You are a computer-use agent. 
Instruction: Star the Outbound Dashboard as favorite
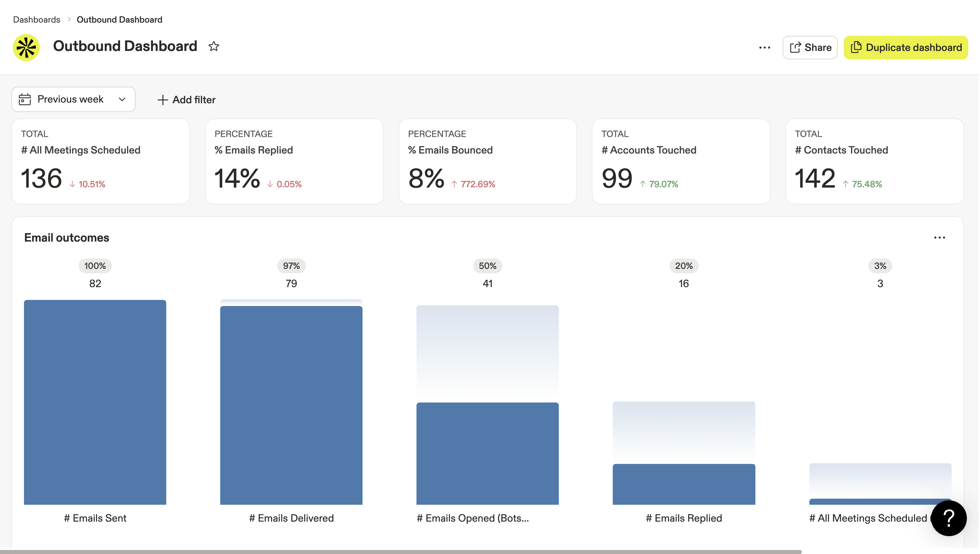click(214, 46)
